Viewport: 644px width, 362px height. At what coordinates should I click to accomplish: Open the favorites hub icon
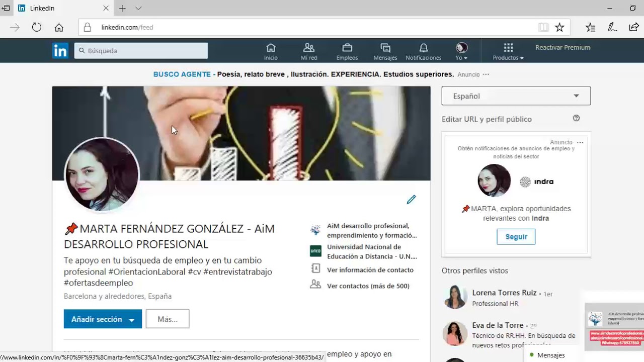[591, 27]
